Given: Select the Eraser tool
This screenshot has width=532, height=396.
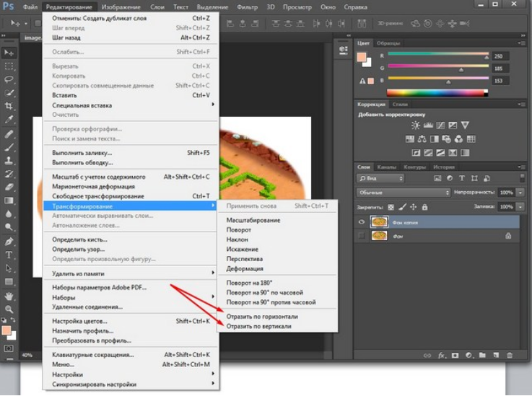Looking at the screenshot, I should 9,187.
